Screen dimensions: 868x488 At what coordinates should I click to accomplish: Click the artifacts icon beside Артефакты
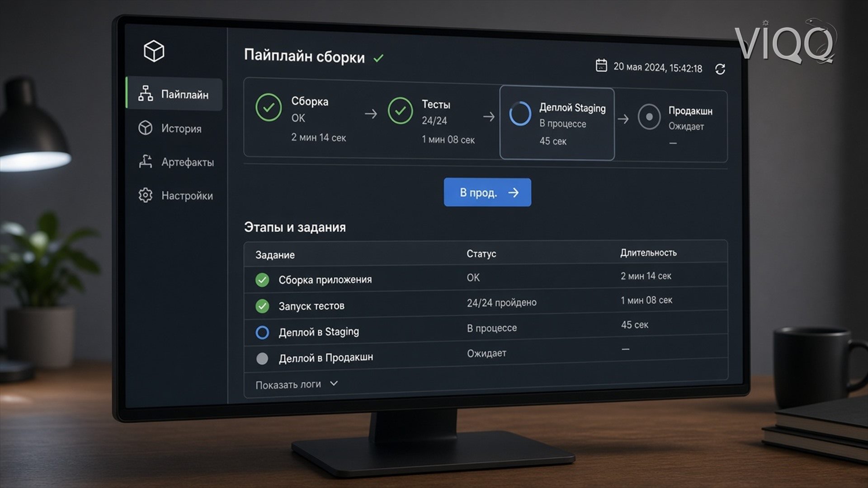145,161
